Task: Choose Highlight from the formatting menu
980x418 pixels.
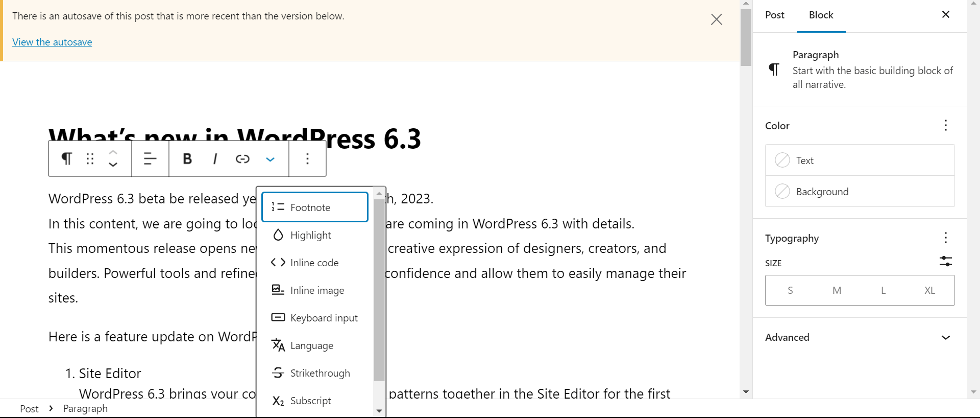Action: pos(315,235)
